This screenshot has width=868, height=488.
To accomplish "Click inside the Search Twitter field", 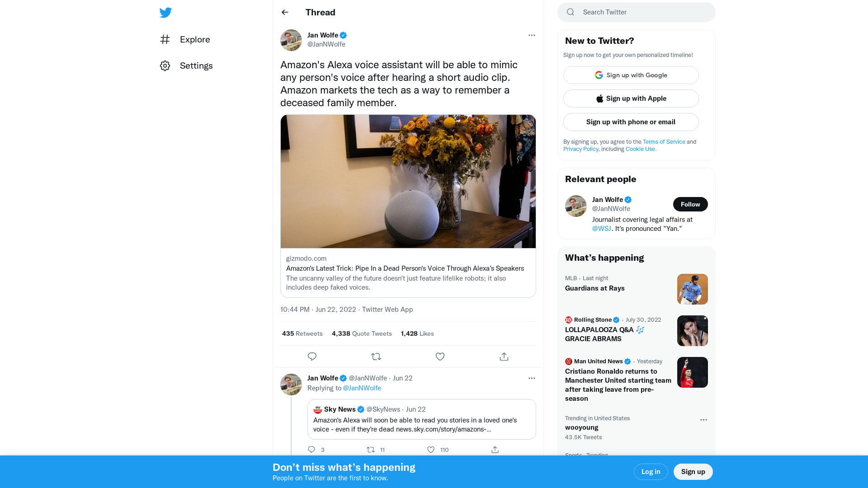I will 633,12.
